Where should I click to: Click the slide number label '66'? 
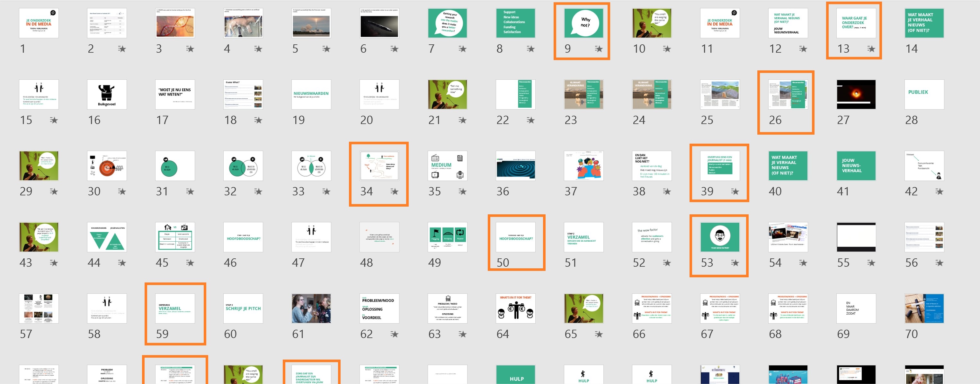[x=639, y=334]
